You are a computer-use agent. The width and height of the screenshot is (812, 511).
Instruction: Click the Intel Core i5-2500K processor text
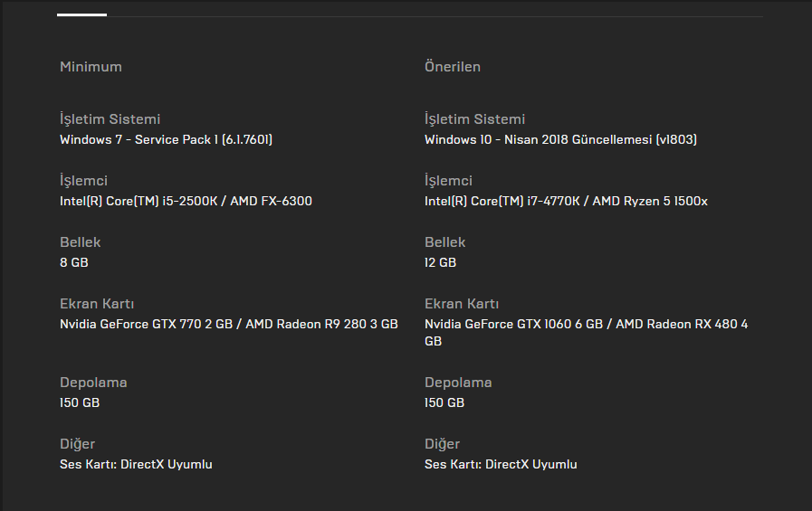(x=186, y=201)
